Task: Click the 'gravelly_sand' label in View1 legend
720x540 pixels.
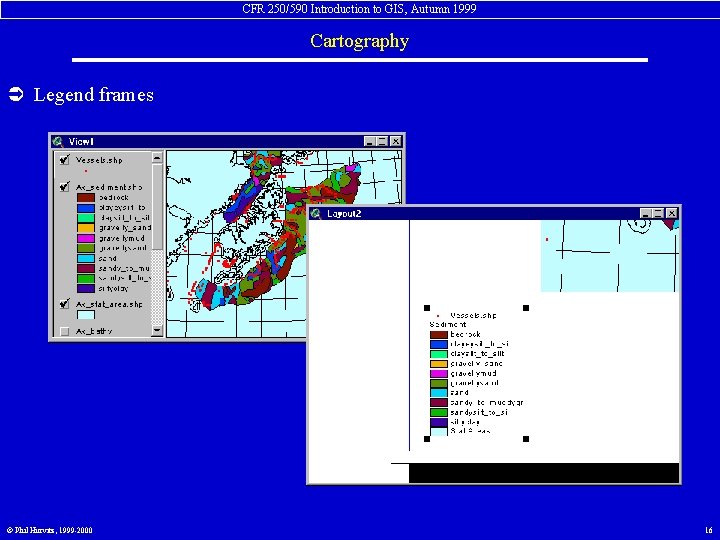Action: coord(125,228)
